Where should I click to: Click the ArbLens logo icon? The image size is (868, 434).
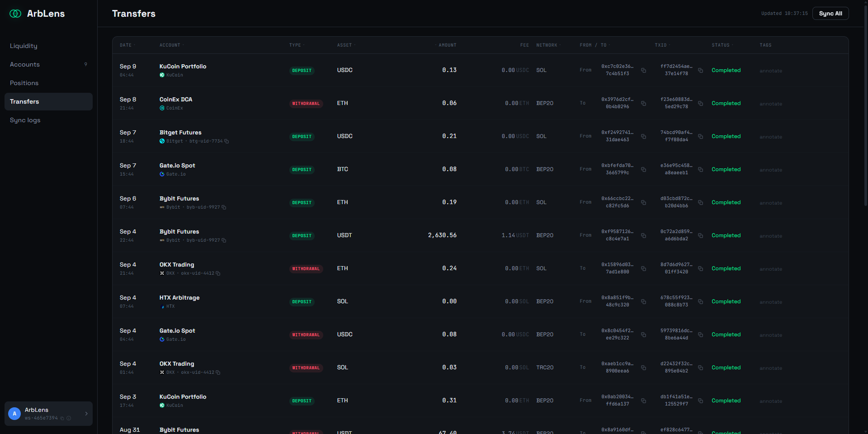tap(15, 14)
